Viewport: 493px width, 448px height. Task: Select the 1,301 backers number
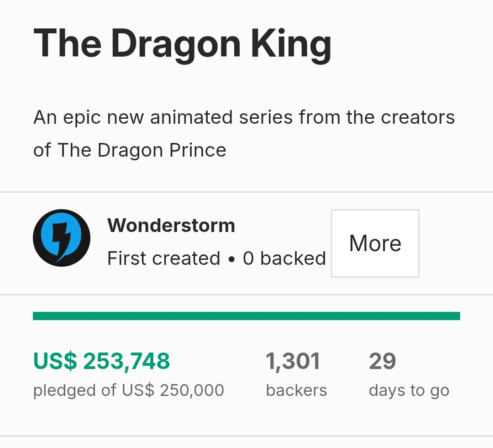point(293,361)
